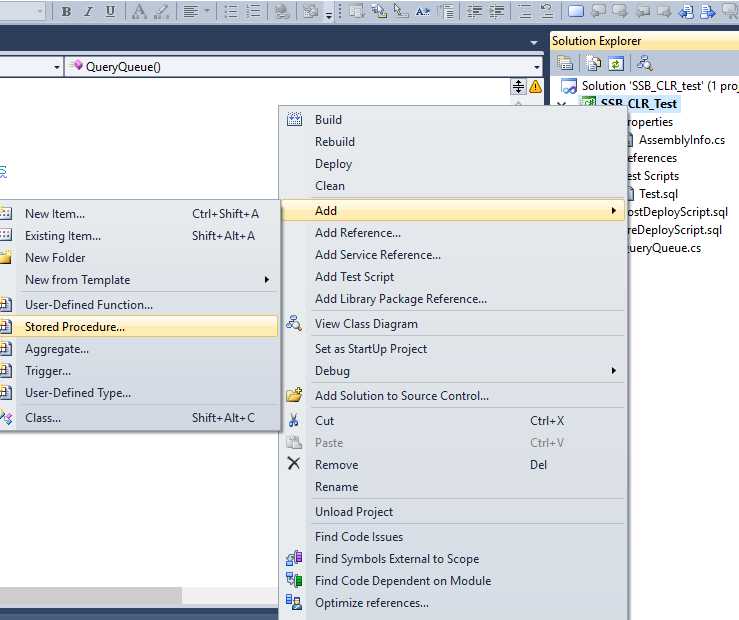
Task: Click the blue rectangle bookmark icon
Action: tap(575, 11)
